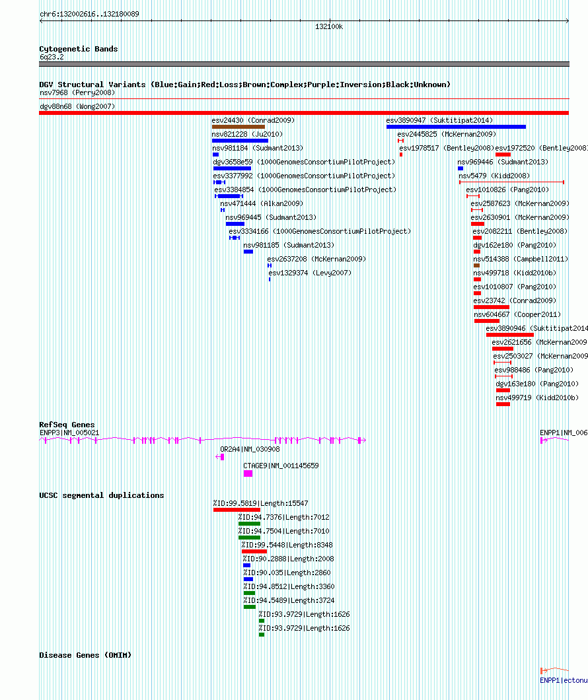This screenshot has height=700, width=588.
Task: Click the nsv981184 (Sudmant2013) label
Action: click(258, 148)
